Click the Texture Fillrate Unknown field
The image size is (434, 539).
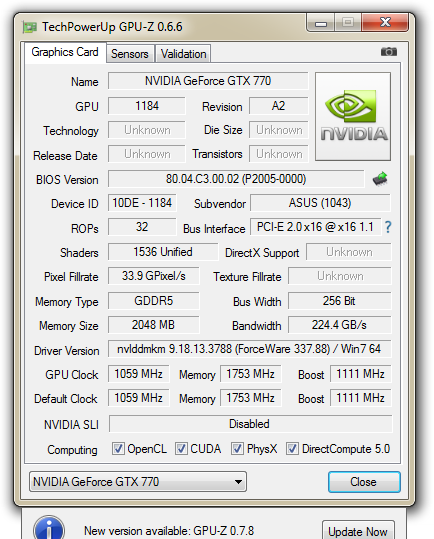340,276
